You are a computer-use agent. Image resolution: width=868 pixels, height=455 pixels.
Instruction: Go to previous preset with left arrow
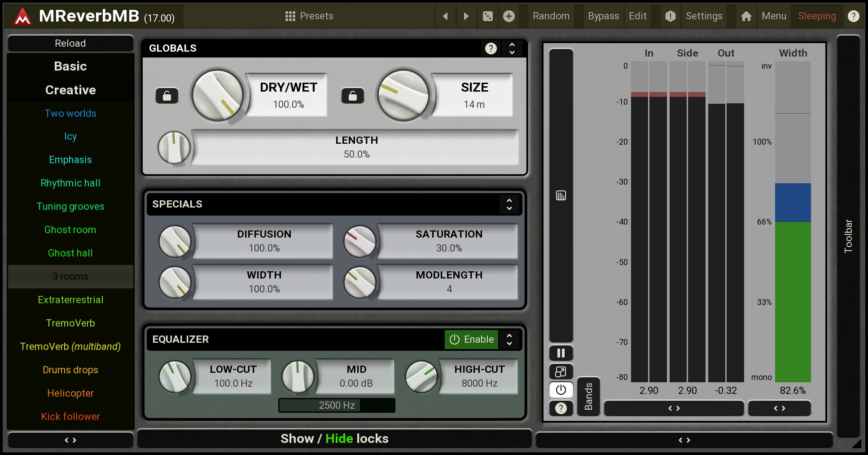[445, 17]
